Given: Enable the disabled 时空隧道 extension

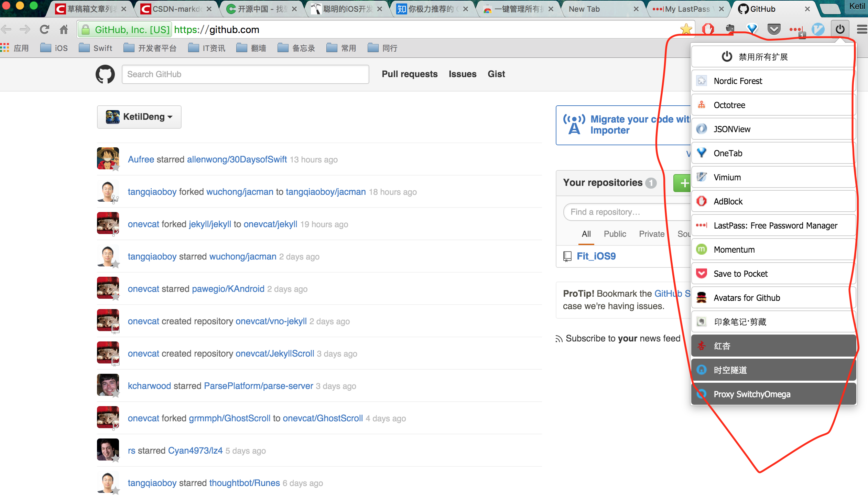Looking at the screenshot, I should coord(773,370).
